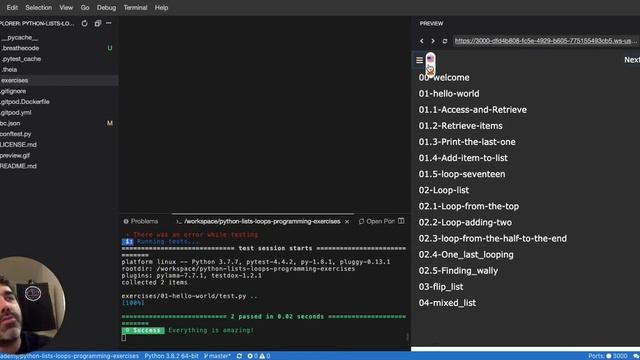The width and height of the screenshot is (640, 360).
Task: Expand the .theia folder
Action: click(9, 70)
